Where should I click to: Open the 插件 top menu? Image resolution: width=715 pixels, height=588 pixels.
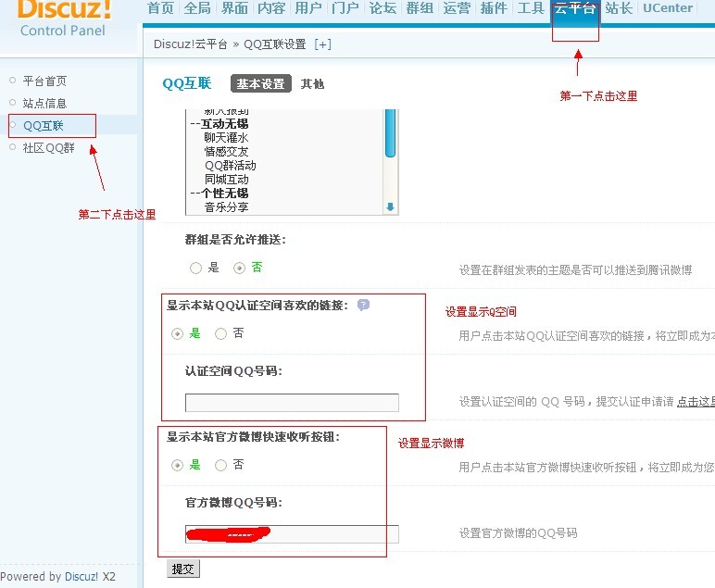pyautogui.click(x=494, y=8)
